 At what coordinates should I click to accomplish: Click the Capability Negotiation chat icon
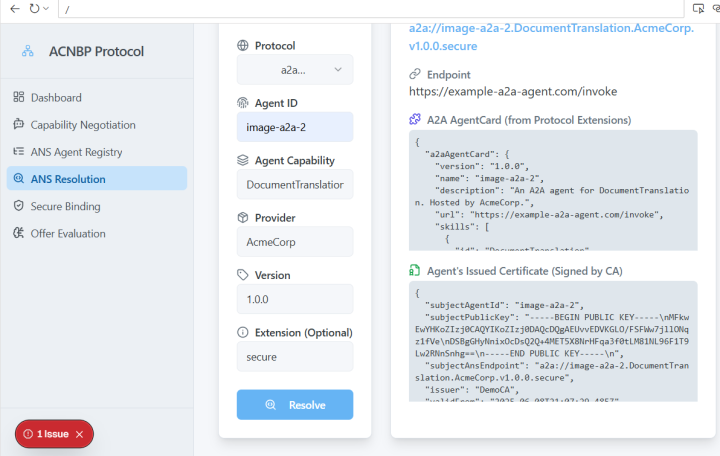[x=19, y=125]
